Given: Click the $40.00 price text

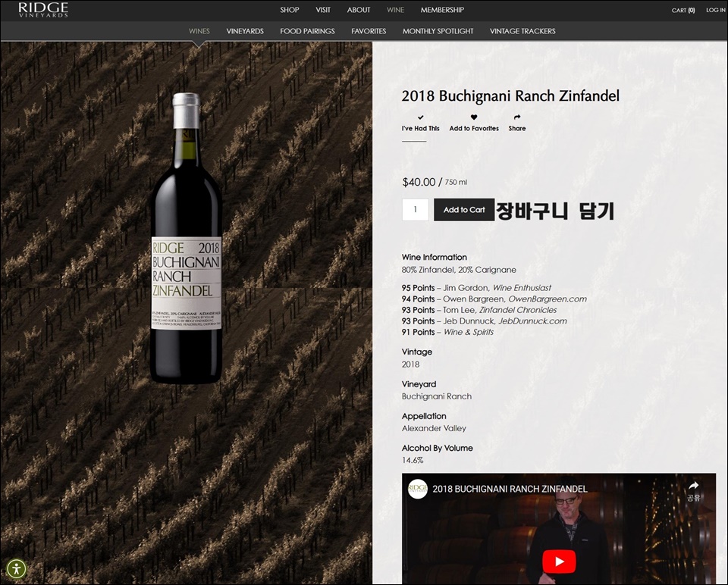Looking at the screenshot, I should point(419,182).
